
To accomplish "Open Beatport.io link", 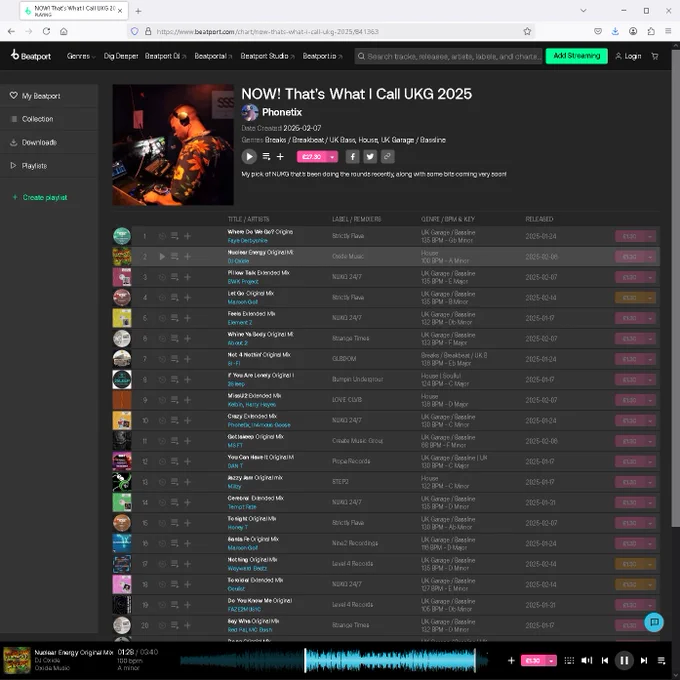I will (322, 56).
